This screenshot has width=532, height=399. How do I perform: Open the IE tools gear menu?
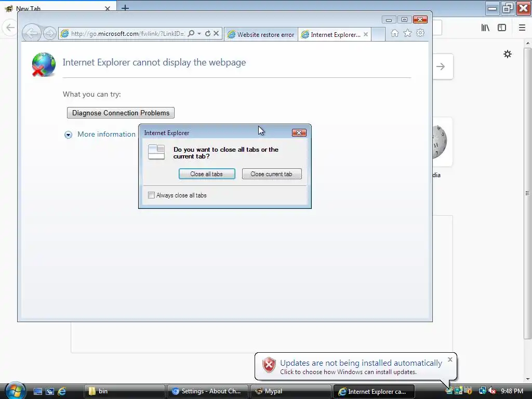tap(420, 33)
